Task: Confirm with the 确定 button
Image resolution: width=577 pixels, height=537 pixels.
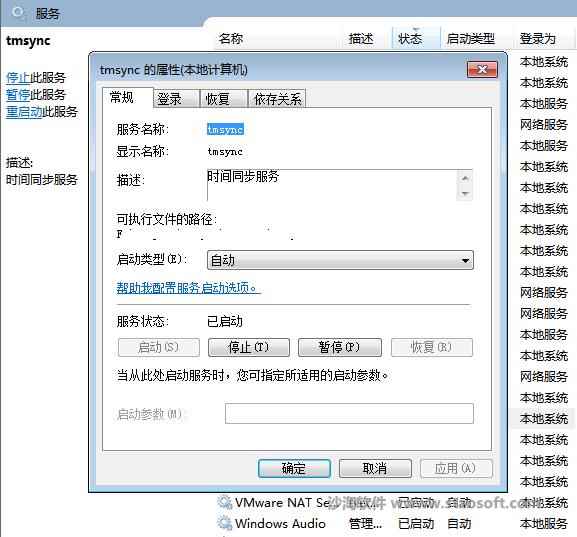Action: pos(294,468)
